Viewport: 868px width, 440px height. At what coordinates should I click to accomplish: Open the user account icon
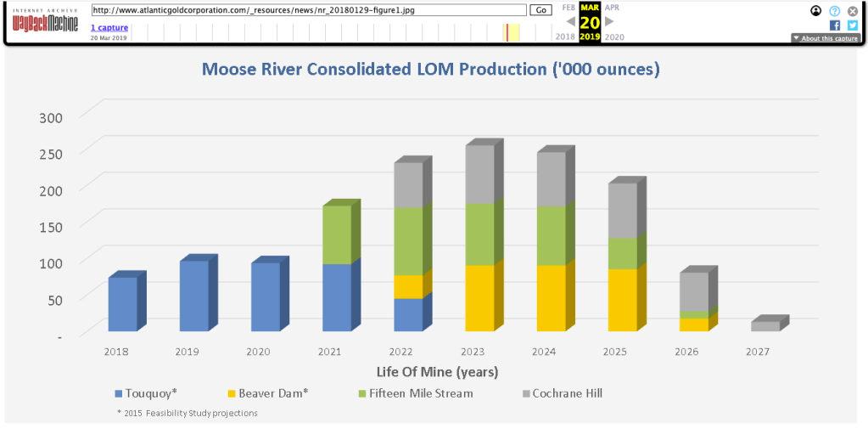[815, 11]
